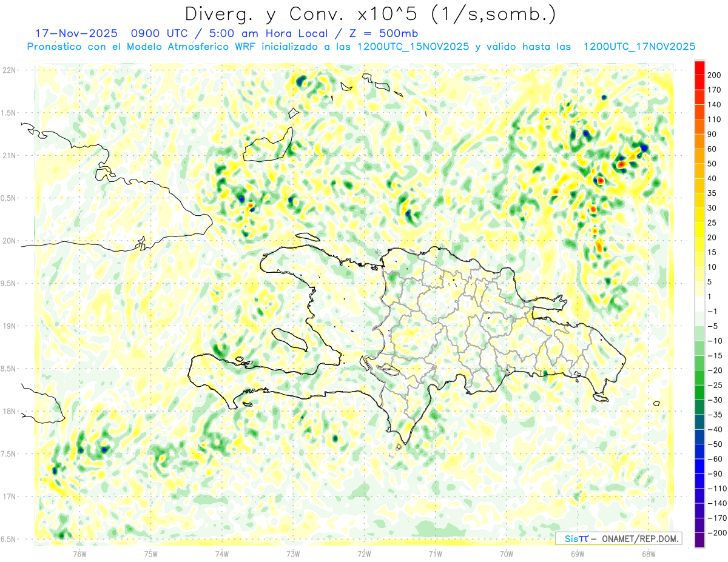
Task: Click the '8.5N' latitude label
Action: 8,369
